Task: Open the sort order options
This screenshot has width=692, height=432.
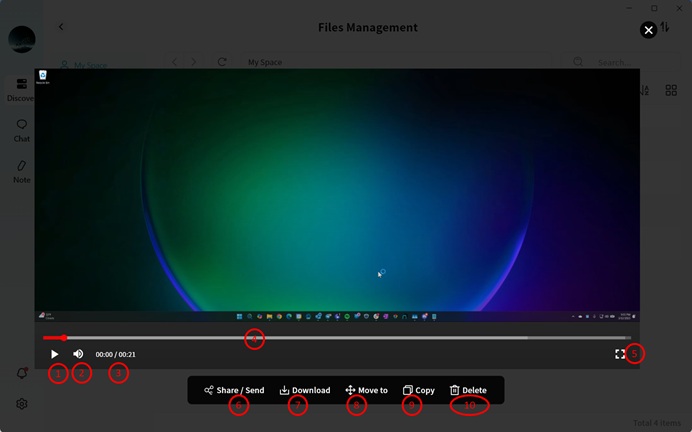Action: [644, 90]
